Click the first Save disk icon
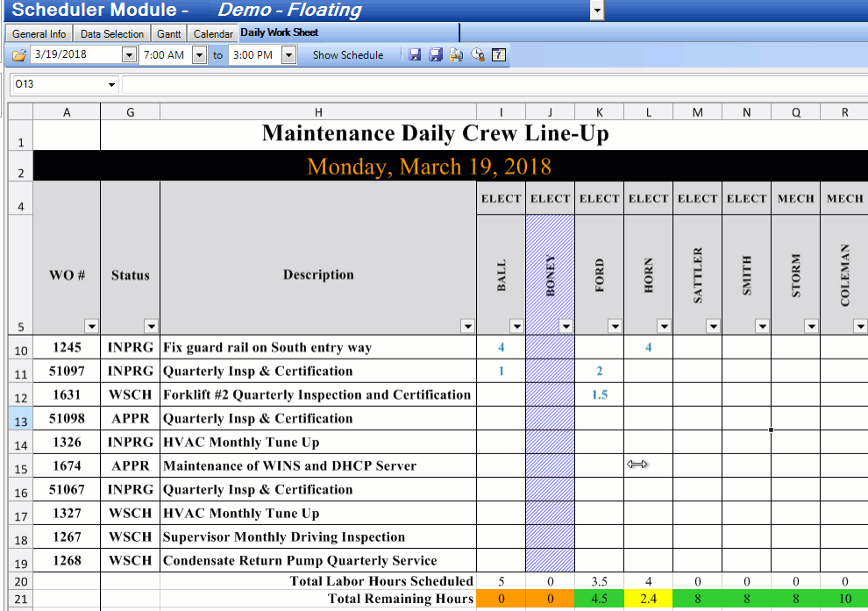This screenshot has width=868, height=611. tap(415, 55)
